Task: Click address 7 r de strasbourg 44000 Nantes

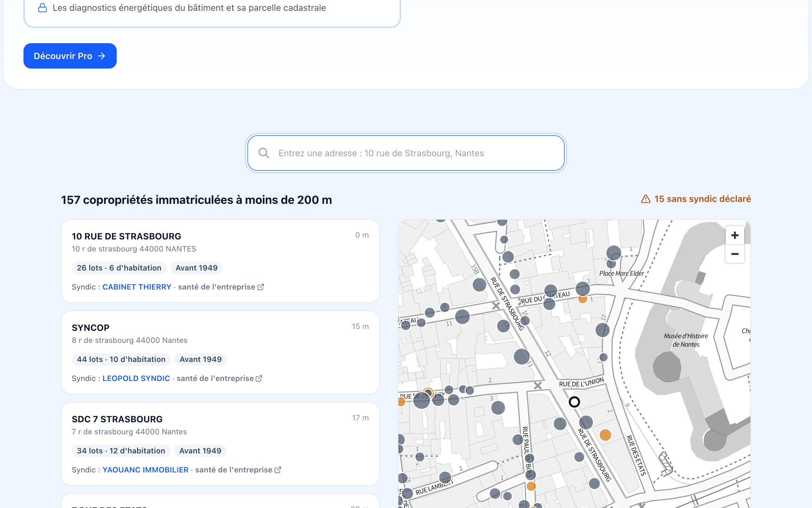Action: point(129,432)
